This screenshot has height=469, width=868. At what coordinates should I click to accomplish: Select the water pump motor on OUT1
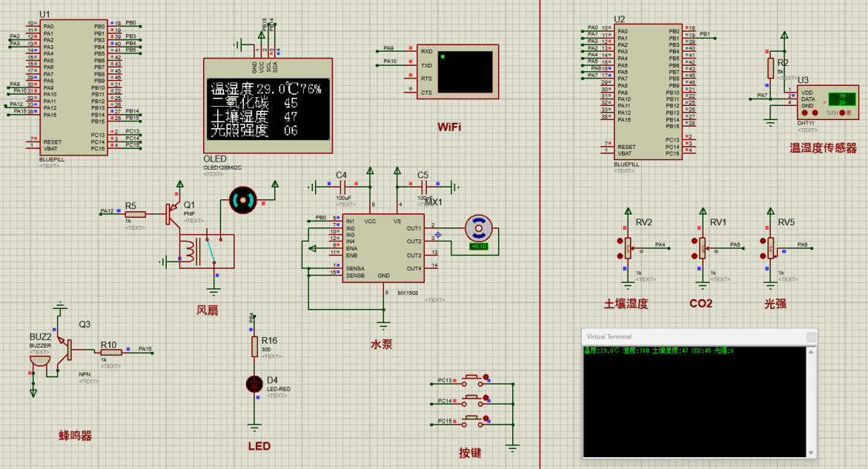click(x=478, y=228)
